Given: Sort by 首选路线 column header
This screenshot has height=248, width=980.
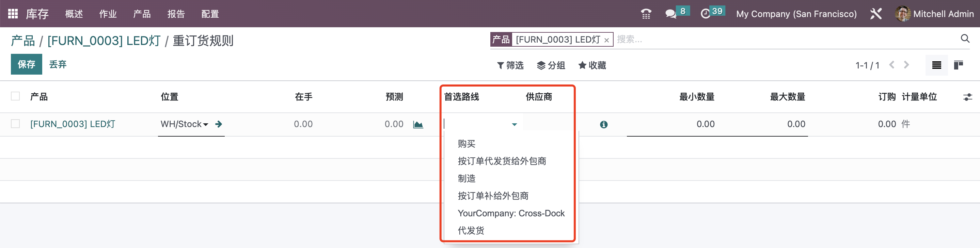Looking at the screenshot, I should [x=461, y=97].
